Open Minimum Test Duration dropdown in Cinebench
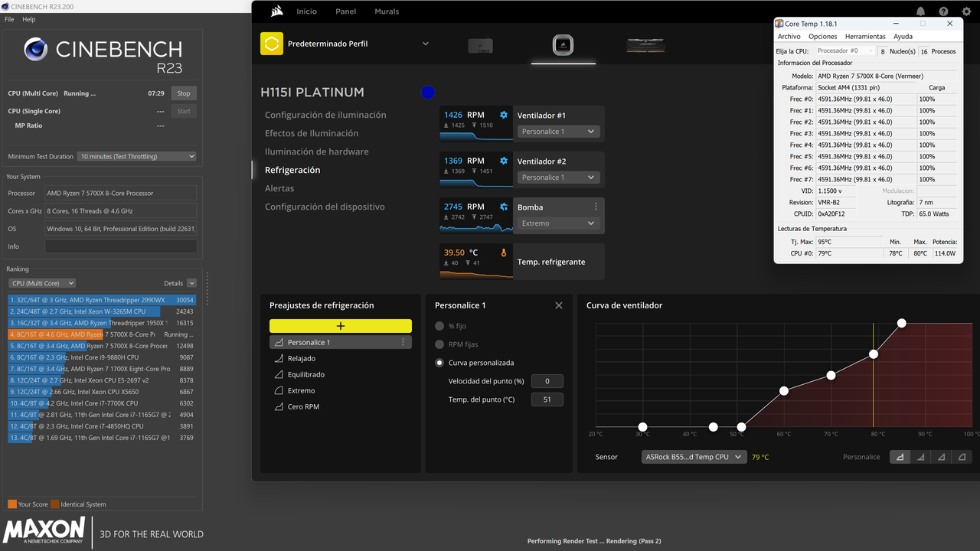 [136, 156]
